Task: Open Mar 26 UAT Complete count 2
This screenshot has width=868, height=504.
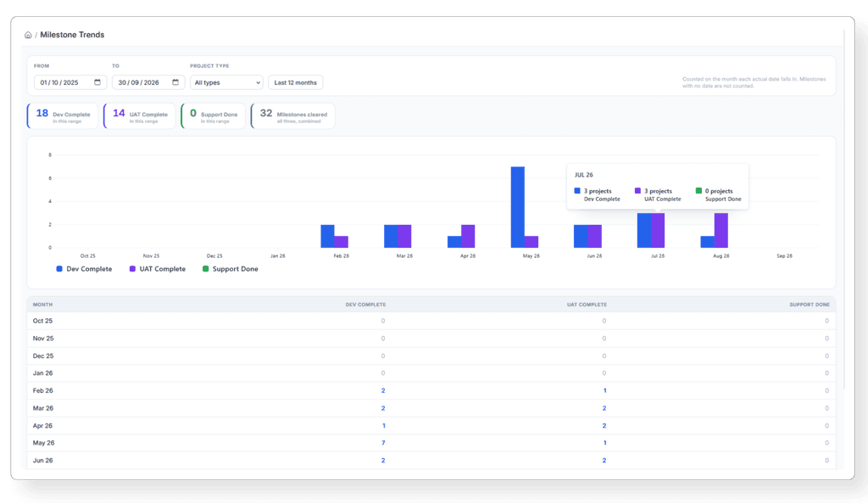Action: [x=604, y=408]
